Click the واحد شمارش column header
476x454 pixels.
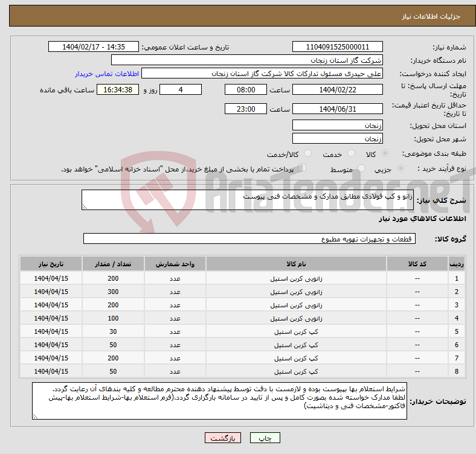175,264
